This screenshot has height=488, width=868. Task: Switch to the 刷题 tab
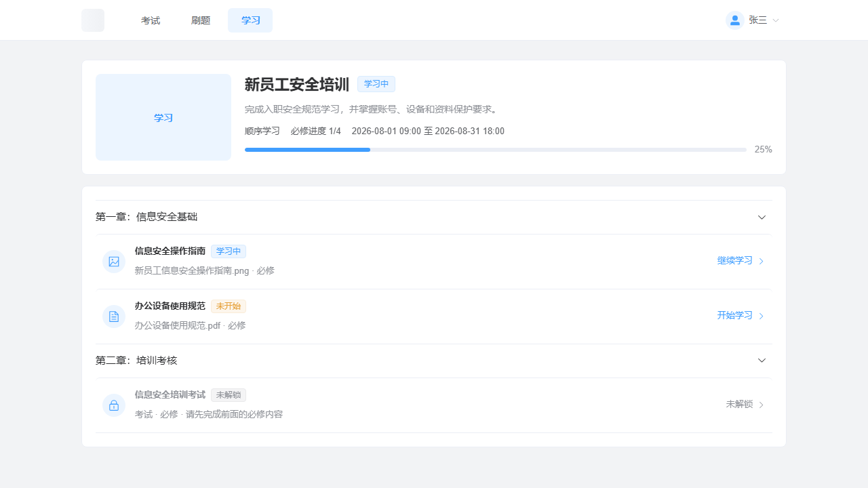[201, 20]
